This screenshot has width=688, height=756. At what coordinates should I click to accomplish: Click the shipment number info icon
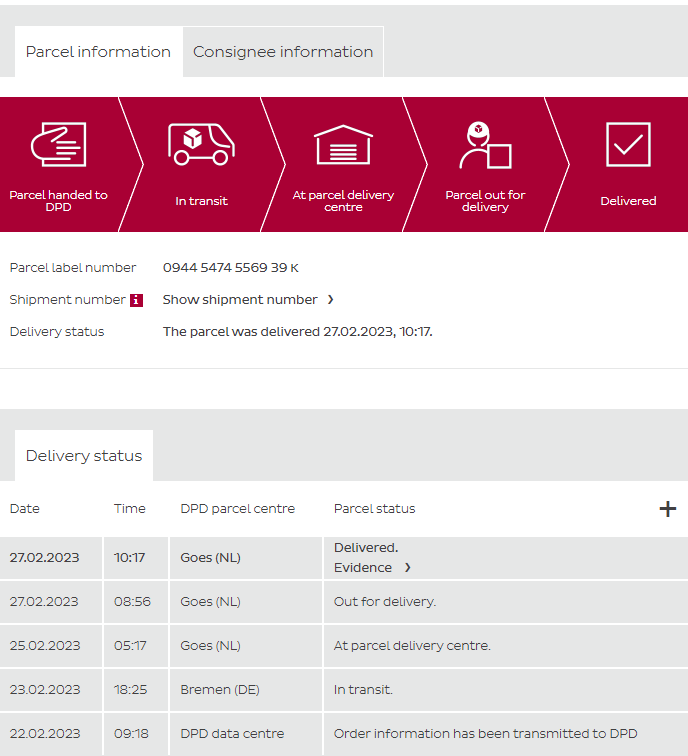point(137,300)
